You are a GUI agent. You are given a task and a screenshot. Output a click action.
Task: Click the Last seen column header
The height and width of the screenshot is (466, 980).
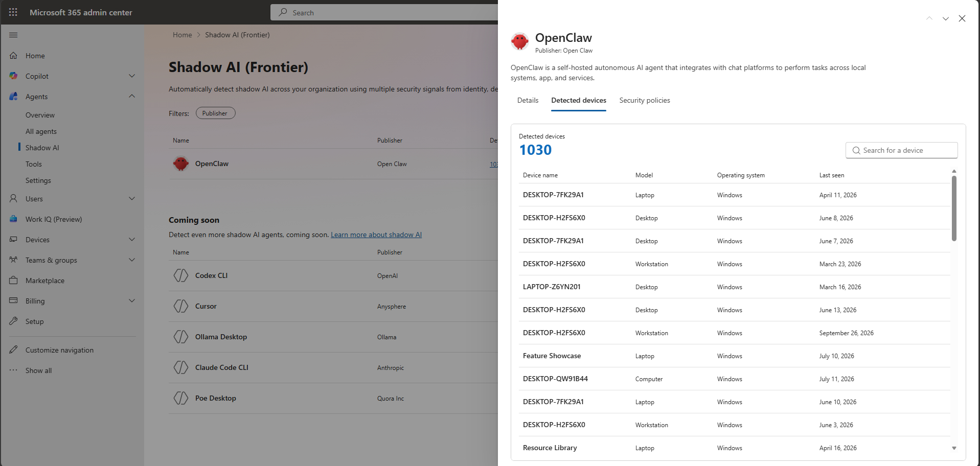coord(832,175)
